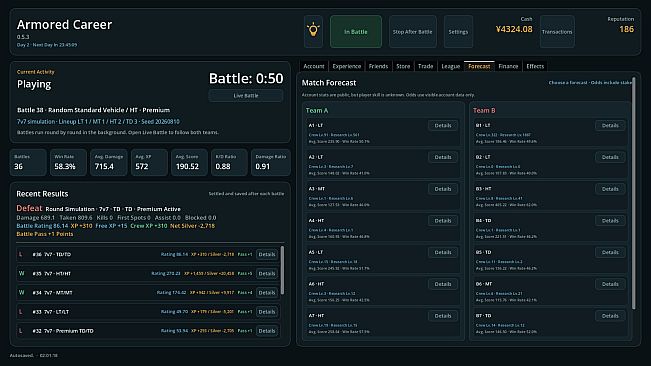
Task: Click the Battle Pass +1 Points text
Action: 45,234
